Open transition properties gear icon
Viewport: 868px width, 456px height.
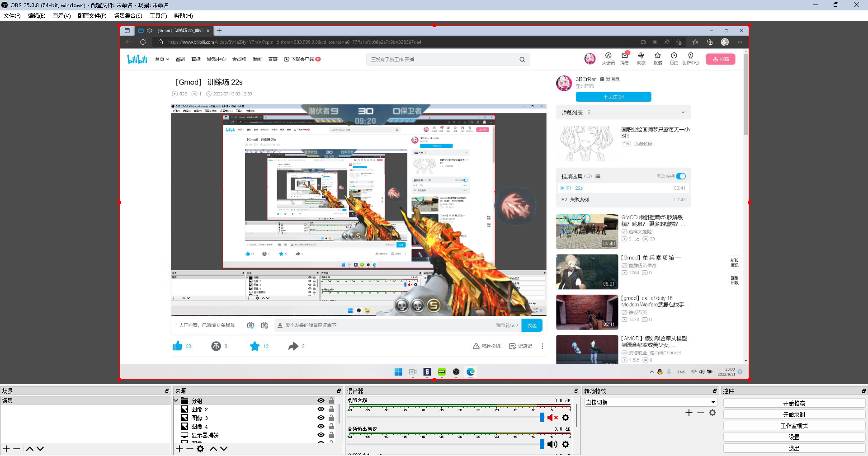[712, 413]
